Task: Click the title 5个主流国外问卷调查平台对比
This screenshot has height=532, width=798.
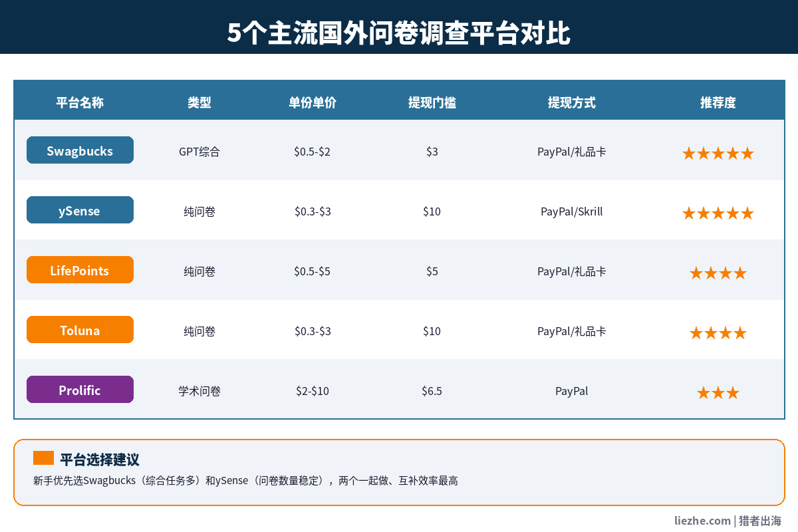Action: pyautogui.click(x=399, y=33)
